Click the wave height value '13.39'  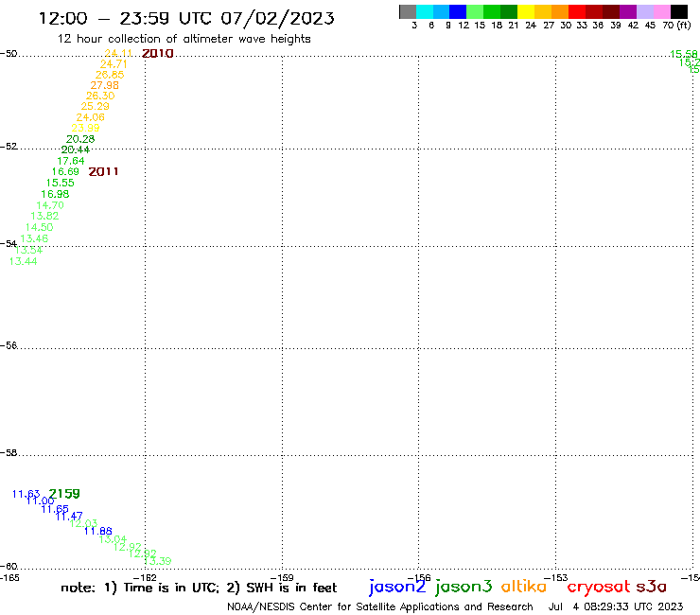(158, 561)
